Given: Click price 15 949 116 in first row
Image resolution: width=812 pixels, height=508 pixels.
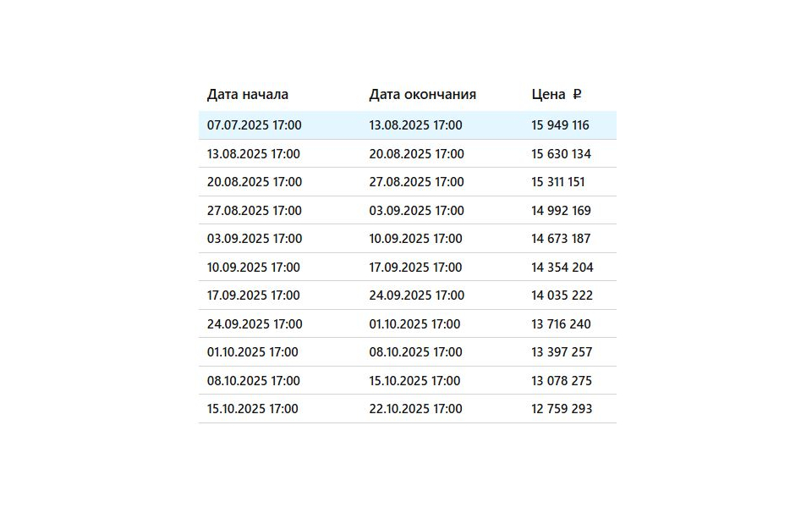Looking at the screenshot, I should 560,125.
